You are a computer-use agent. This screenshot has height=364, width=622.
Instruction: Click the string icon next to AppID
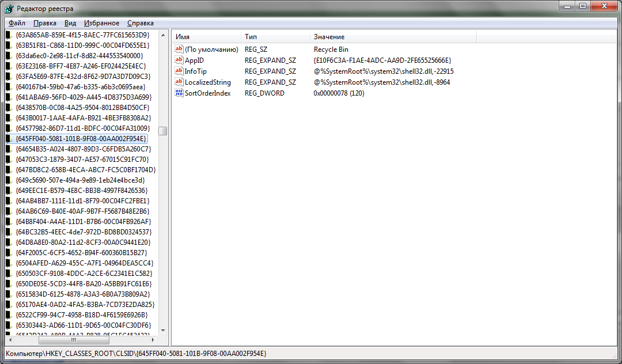(179, 60)
